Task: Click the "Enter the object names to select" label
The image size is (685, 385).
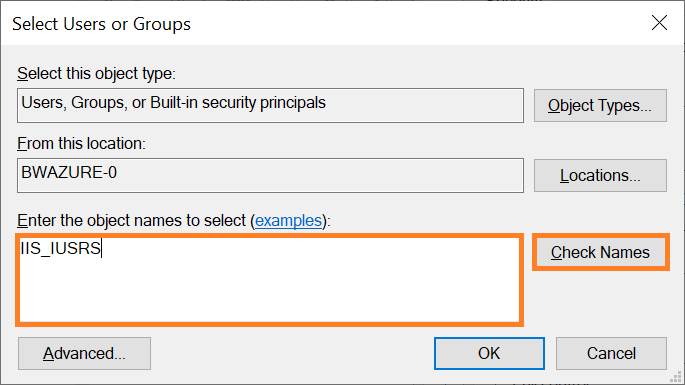Action: coord(131,221)
